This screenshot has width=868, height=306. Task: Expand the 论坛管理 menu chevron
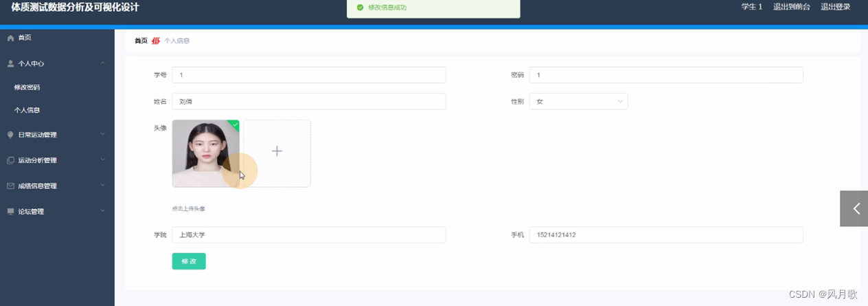click(102, 210)
